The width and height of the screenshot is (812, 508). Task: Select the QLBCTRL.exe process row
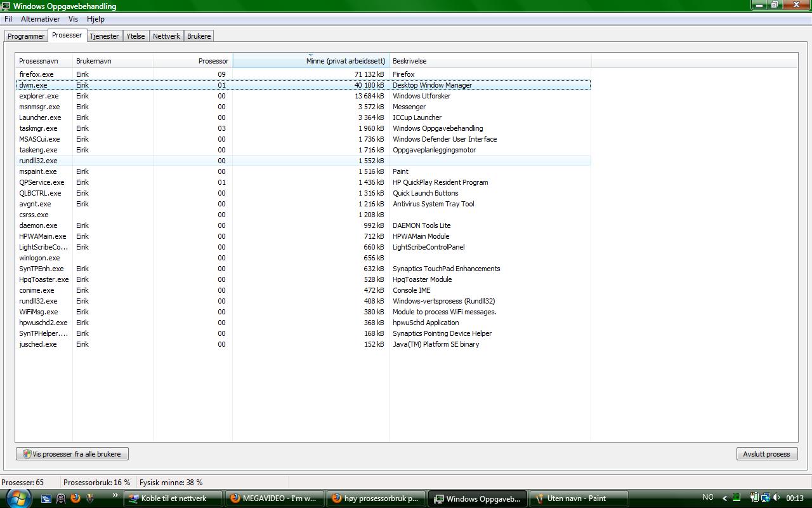[x=303, y=193]
